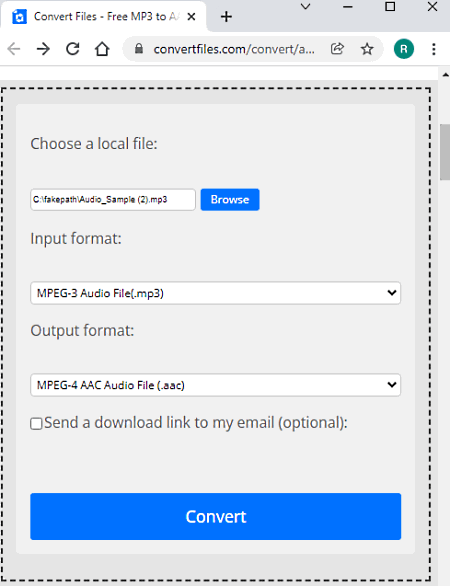The image size is (450, 586).
Task: Open the R profile avatar
Action: coord(404,49)
